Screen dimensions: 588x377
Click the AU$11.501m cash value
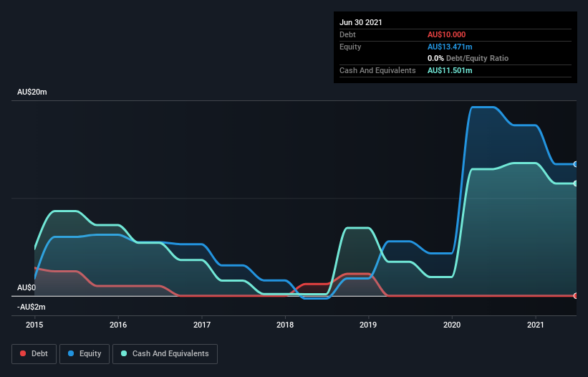(450, 70)
